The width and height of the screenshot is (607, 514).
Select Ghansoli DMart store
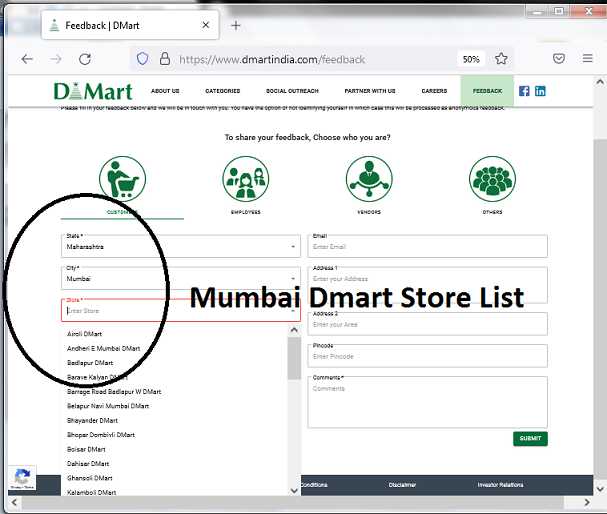(x=89, y=478)
